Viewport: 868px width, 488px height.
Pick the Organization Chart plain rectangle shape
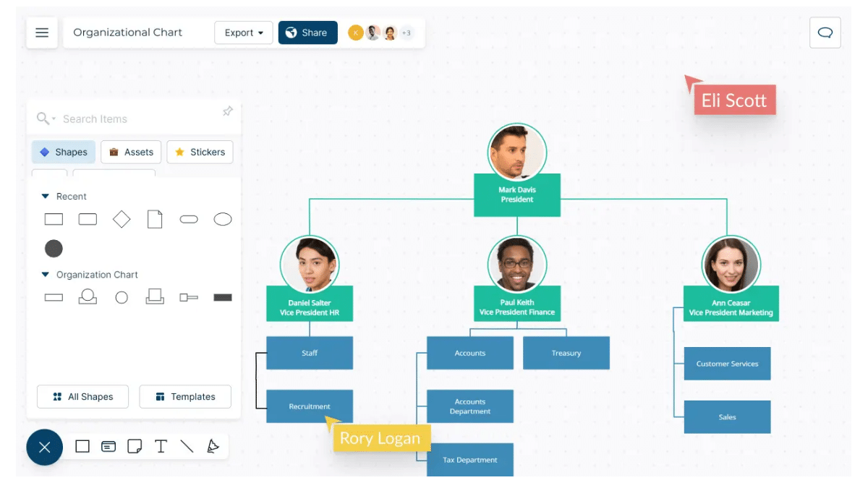coord(54,297)
